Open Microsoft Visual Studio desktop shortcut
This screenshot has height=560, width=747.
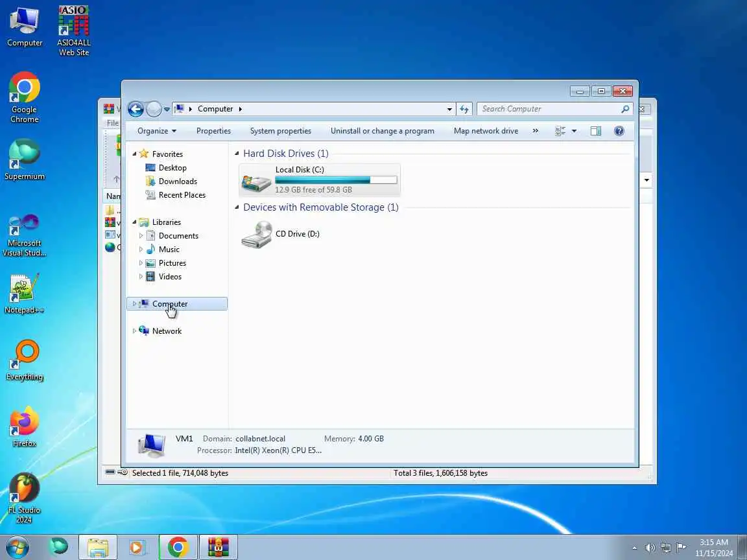tap(24, 235)
